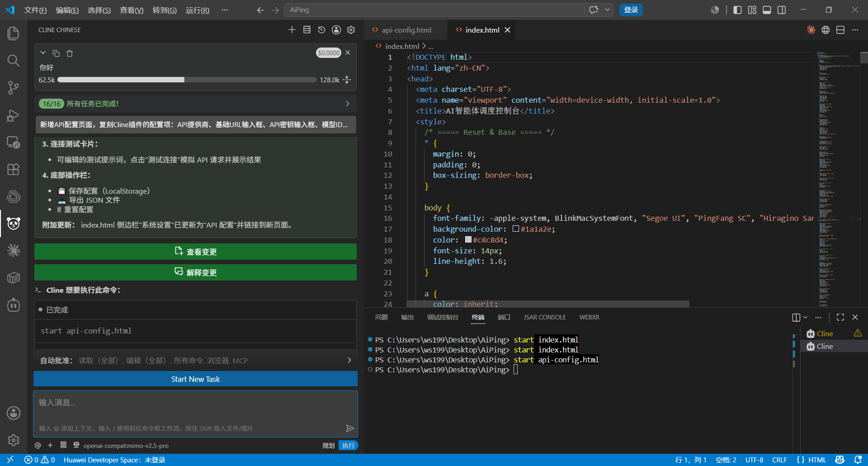Open the 文件(F) menu

pyautogui.click(x=35, y=10)
